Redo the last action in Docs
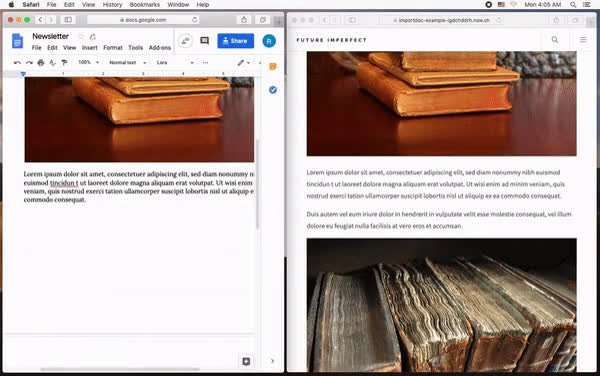600x376 pixels. pyautogui.click(x=29, y=62)
